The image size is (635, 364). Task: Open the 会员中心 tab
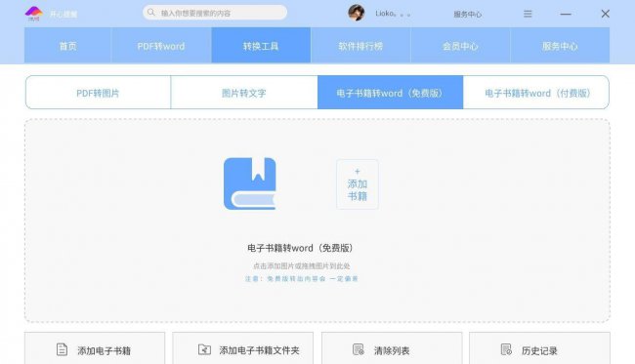[460, 45]
